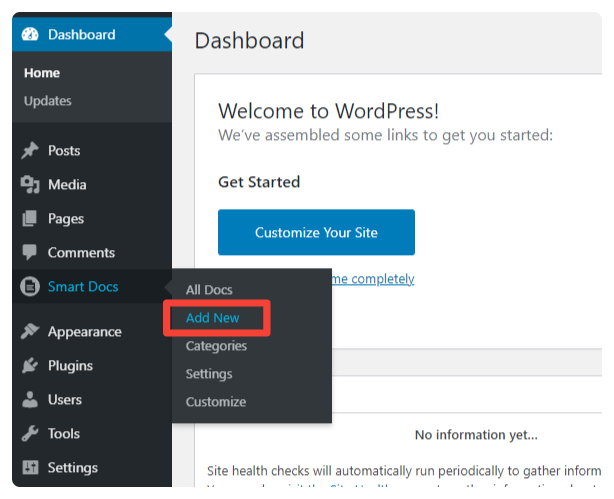
Task: Open Categories in Smart Docs submenu
Action: 216,346
